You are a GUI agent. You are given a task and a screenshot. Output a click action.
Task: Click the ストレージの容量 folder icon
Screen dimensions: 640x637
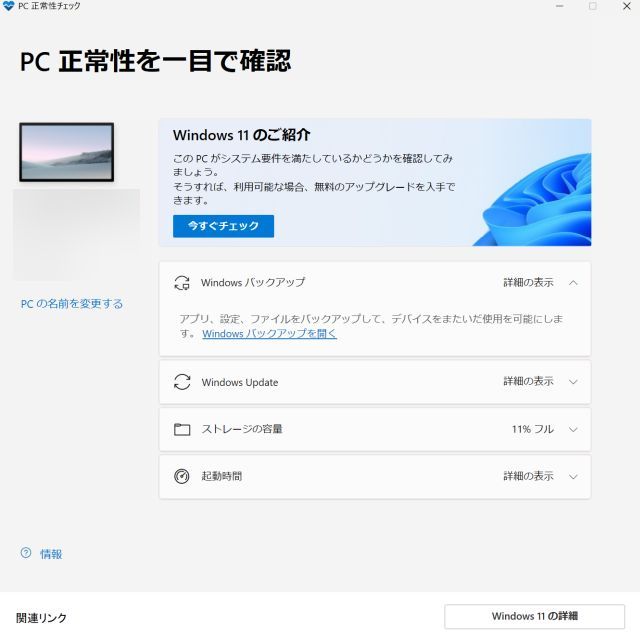(182, 429)
